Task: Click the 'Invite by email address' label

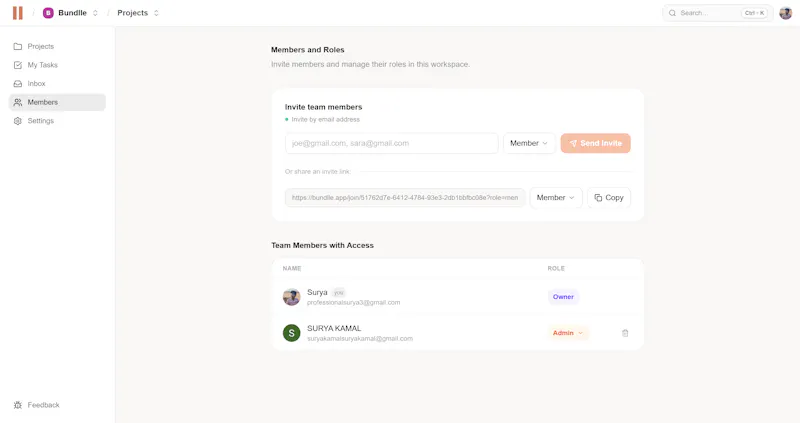Action: 326,119
